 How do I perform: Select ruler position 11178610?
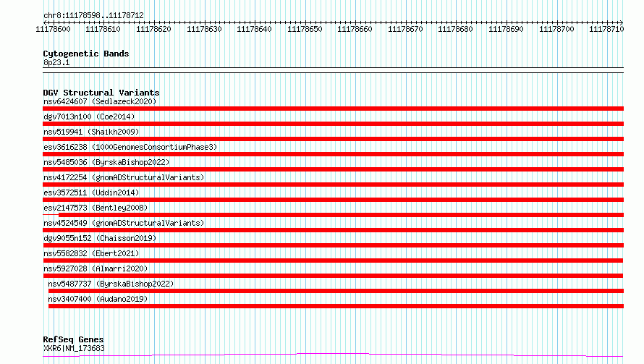pos(103,29)
